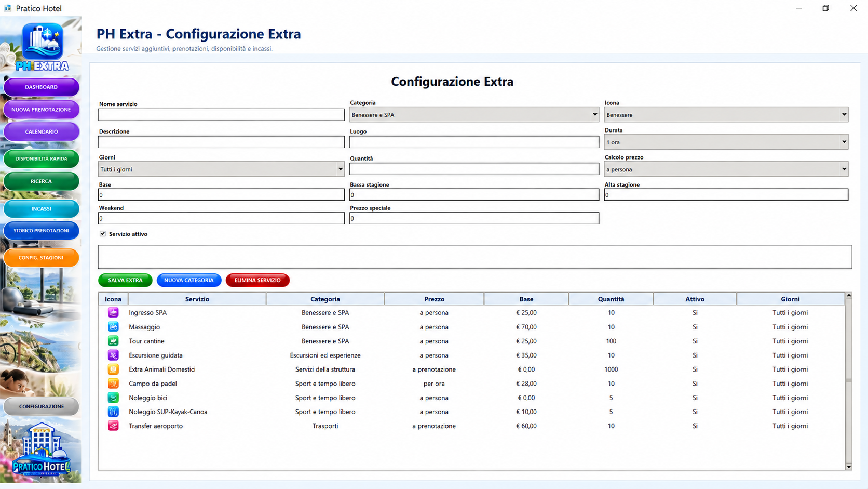The width and height of the screenshot is (868, 489).
Task: Click the PH Extra logo in sidebar
Action: click(x=42, y=47)
